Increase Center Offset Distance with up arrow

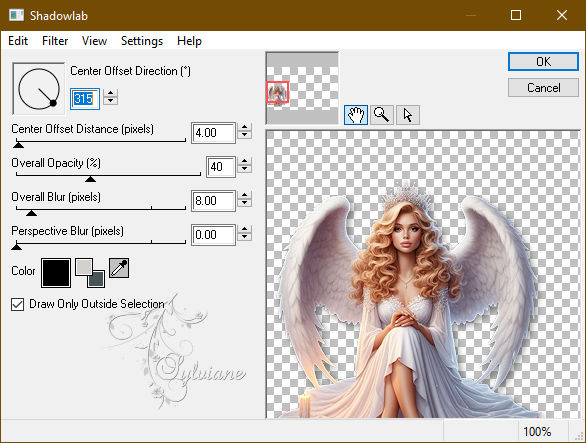click(244, 127)
